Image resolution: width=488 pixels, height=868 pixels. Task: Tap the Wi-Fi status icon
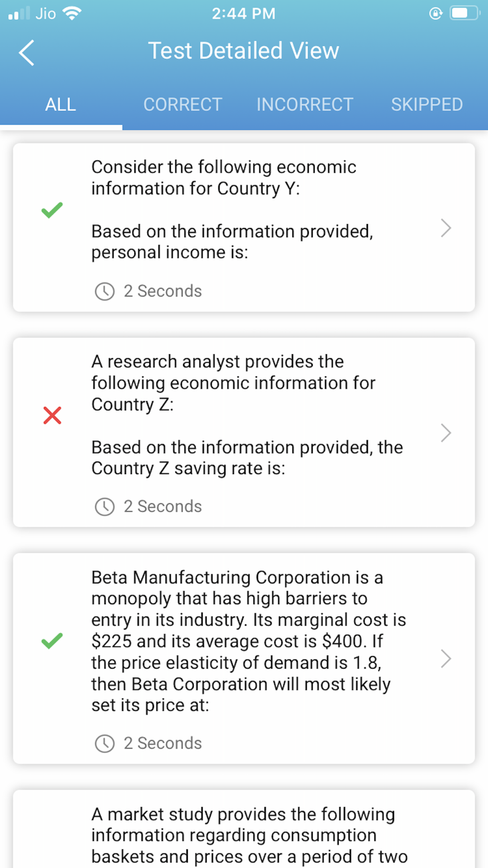pos(72,13)
